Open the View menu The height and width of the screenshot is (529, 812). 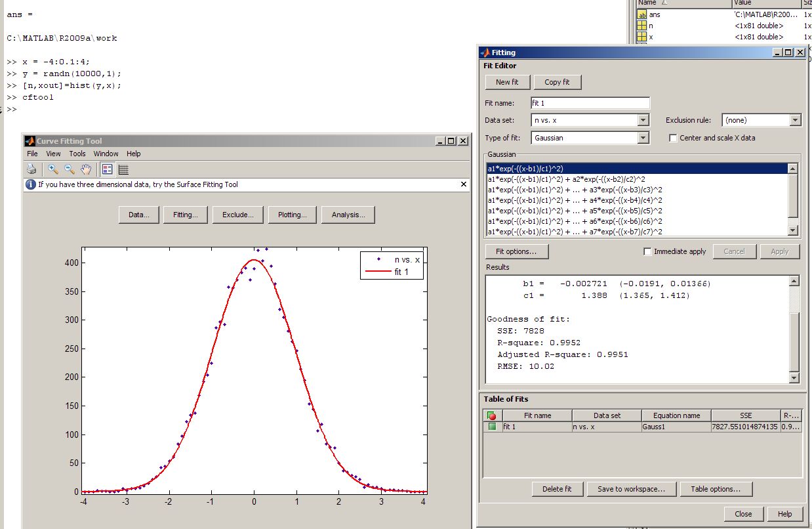53,154
